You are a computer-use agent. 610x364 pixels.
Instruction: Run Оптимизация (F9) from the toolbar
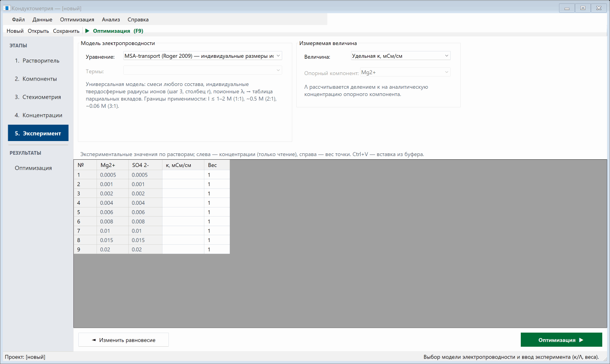114,31
